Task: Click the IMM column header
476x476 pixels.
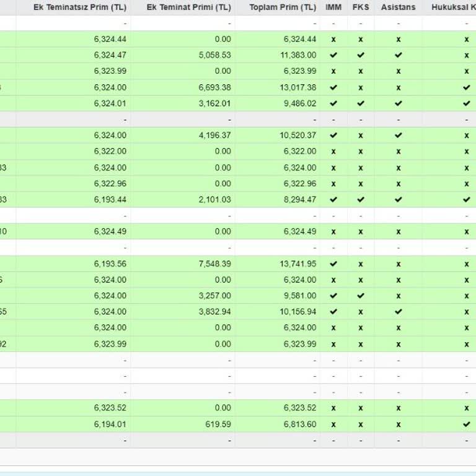Action: [333, 7]
